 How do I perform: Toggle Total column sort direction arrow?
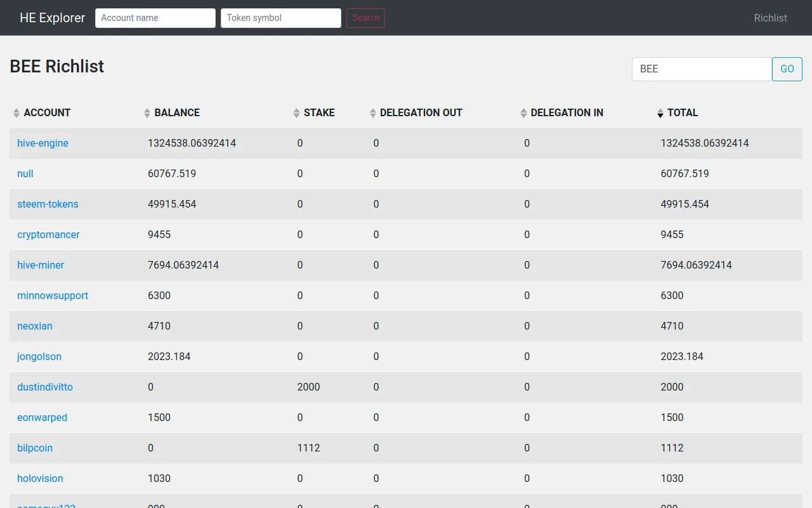pos(660,113)
